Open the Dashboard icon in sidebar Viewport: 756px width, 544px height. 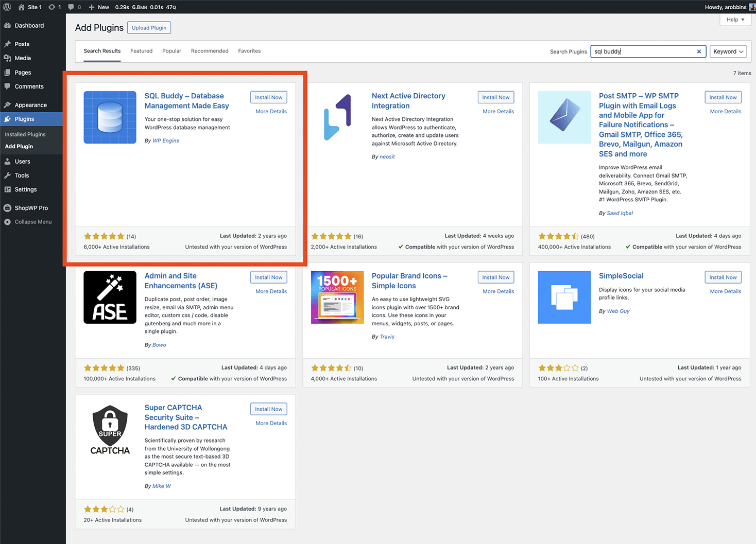point(8,25)
